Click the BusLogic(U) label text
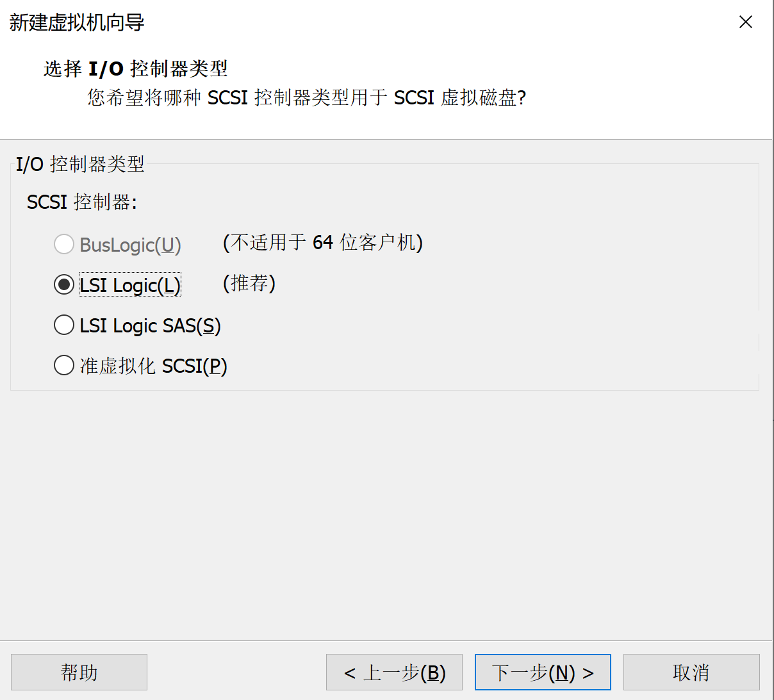Image resolution: width=774 pixels, height=700 pixels. click(x=130, y=245)
